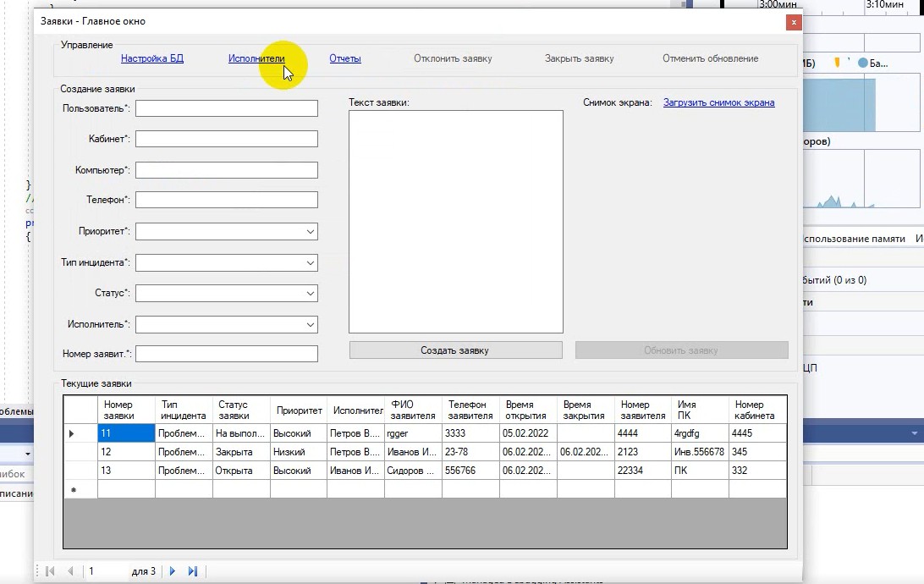Go to first record navigator icon
The height and width of the screenshot is (584, 924).
(50, 571)
